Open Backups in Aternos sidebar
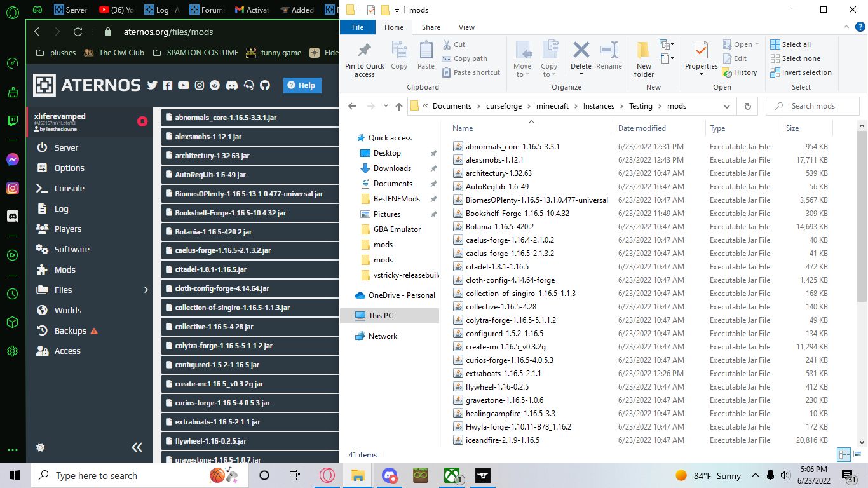The image size is (868, 488). click(x=71, y=330)
